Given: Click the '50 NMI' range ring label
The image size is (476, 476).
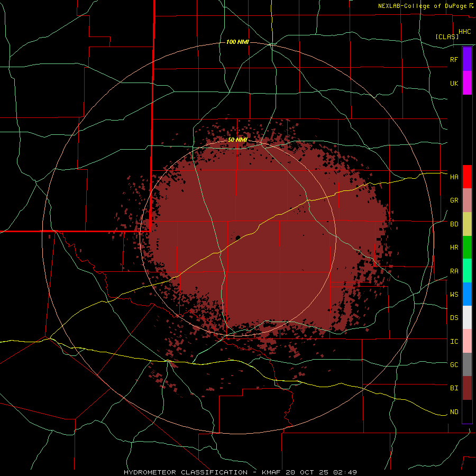Looking at the screenshot, I should [237, 140].
